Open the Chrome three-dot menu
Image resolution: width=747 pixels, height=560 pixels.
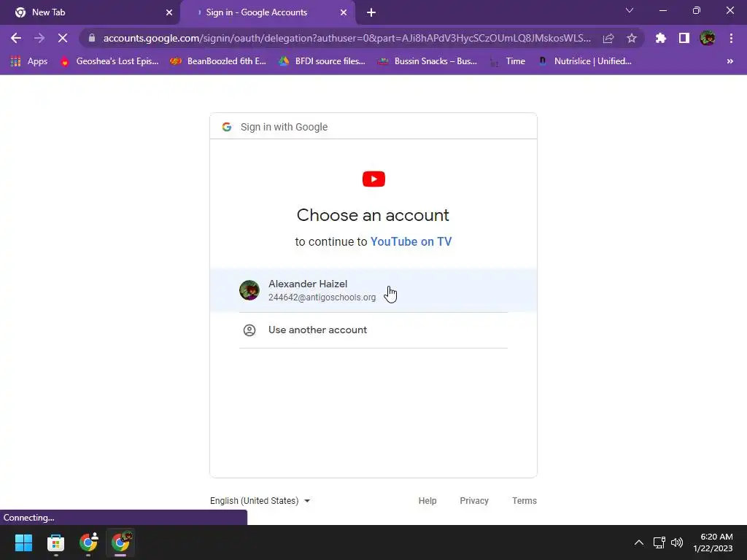[x=731, y=38]
